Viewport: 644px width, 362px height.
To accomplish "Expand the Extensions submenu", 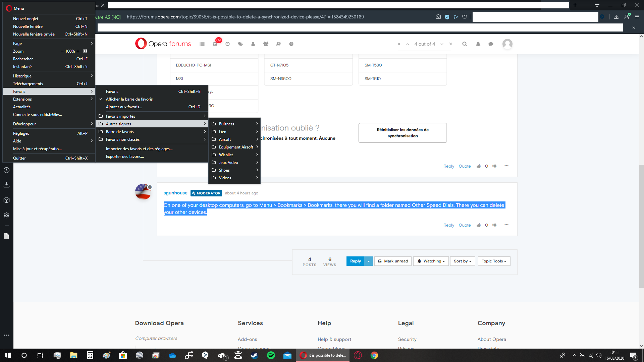I will click(x=49, y=99).
